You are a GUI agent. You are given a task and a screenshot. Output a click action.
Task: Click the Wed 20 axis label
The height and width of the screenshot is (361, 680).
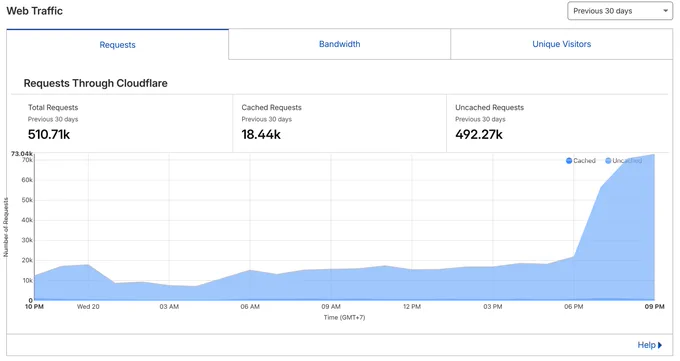point(88,307)
